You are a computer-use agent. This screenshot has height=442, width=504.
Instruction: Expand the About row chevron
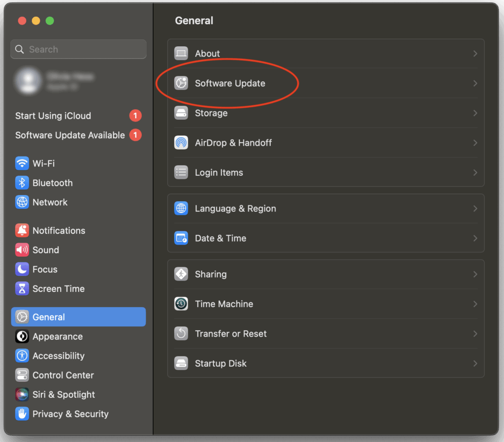click(x=475, y=54)
